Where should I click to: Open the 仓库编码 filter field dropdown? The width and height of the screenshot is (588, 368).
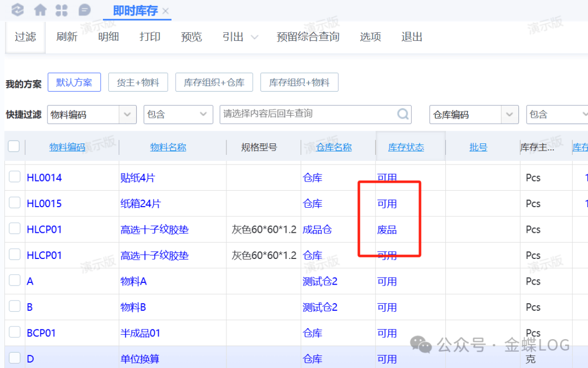point(510,114)
